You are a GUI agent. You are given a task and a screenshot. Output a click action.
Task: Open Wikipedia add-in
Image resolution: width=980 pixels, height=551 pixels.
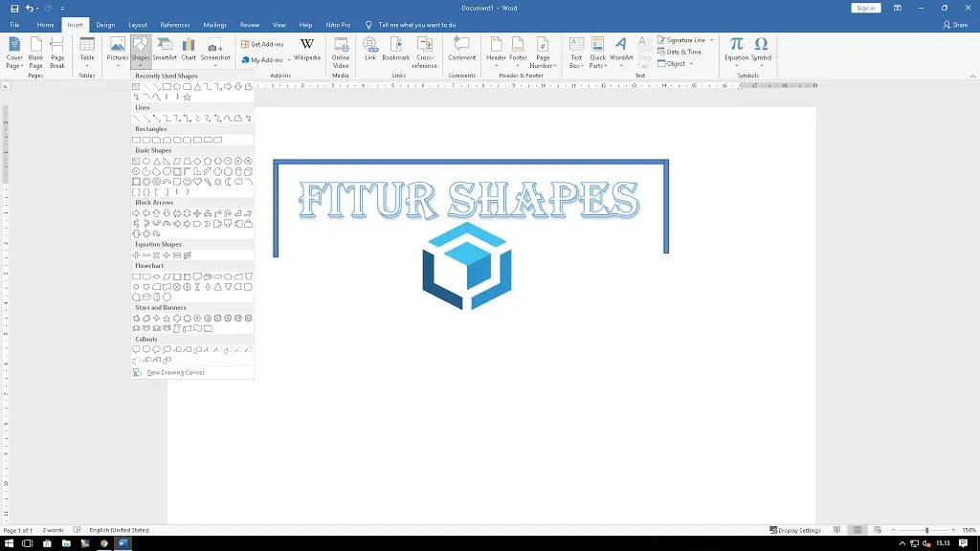tap(307, 50)
